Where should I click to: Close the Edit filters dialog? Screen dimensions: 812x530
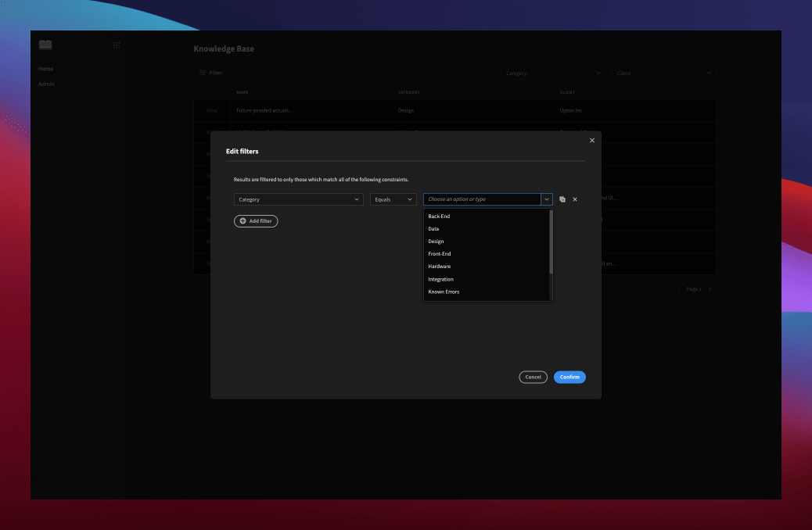tap(592, 140)
